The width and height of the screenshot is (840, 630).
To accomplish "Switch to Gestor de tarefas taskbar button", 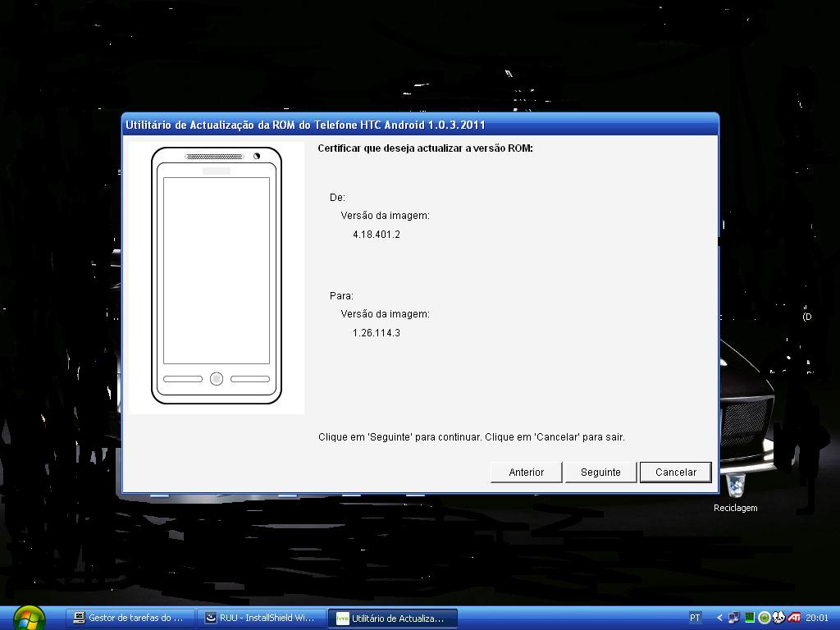I will tap(130, 619).
